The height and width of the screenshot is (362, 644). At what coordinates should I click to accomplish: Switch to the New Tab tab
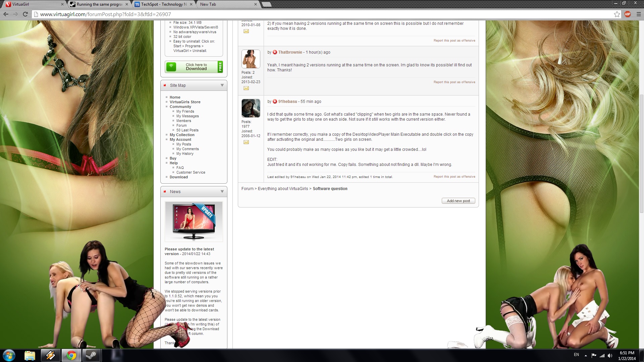click(x=225, y=4)
